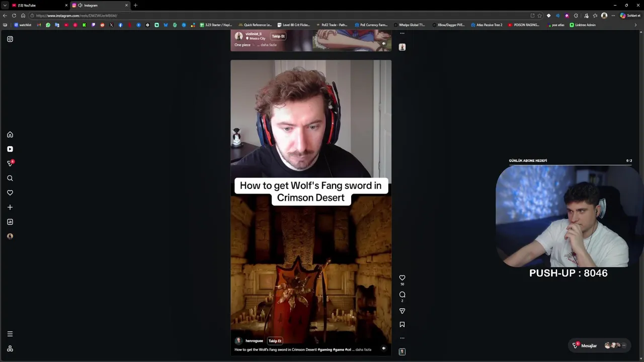Viewport: 644px width, 362px height.
Task: Open audio thumbnail beside the One Piece reel
Action: click(402, 47)
